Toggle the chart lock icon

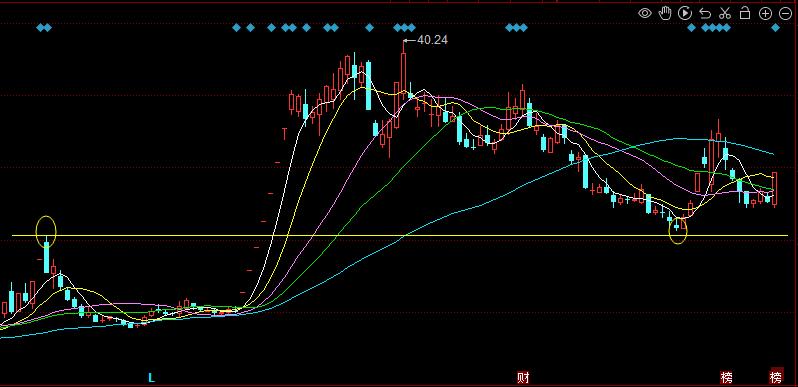pos(745,13)
